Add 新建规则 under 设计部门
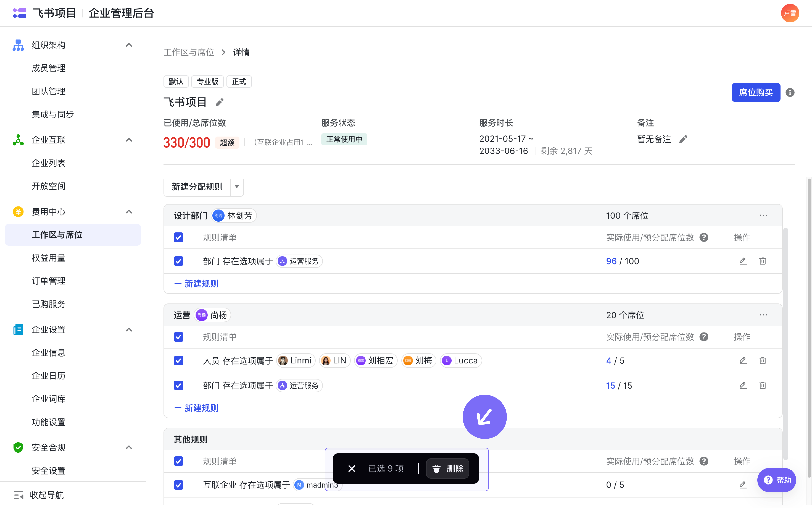Screen dimensions: 812x508 (x=196, y=284)
